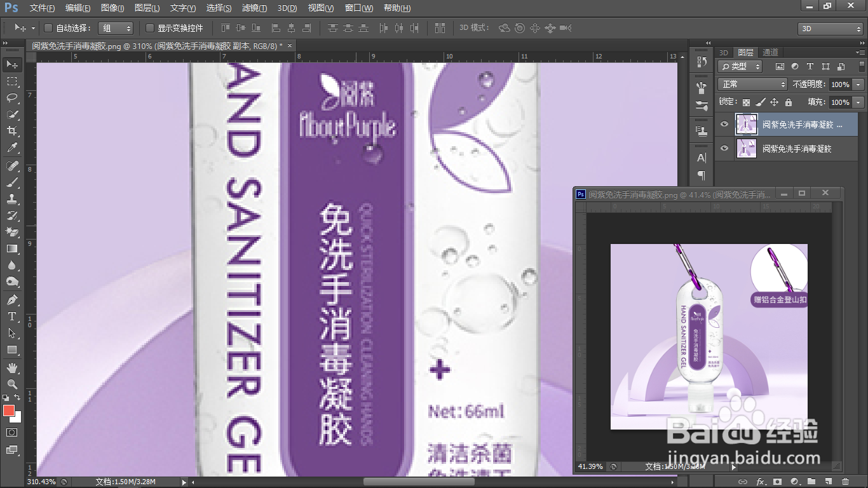Toggle lock position icon

click(x=774, y=102)
